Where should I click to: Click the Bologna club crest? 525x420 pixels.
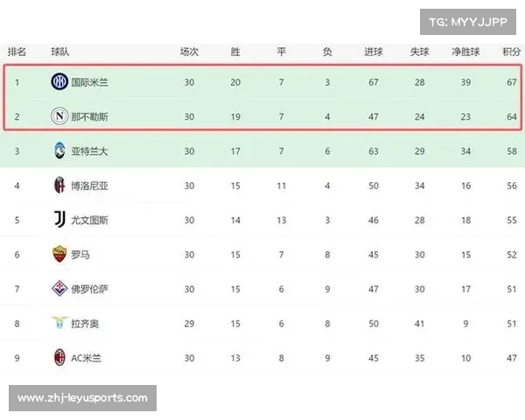pos(59,185)
